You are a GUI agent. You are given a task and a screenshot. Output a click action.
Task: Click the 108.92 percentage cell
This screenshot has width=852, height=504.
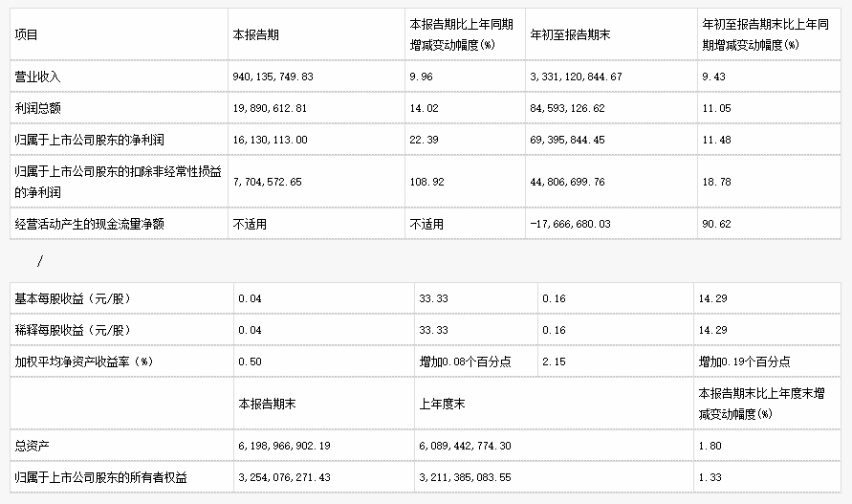tap(427, 181)
